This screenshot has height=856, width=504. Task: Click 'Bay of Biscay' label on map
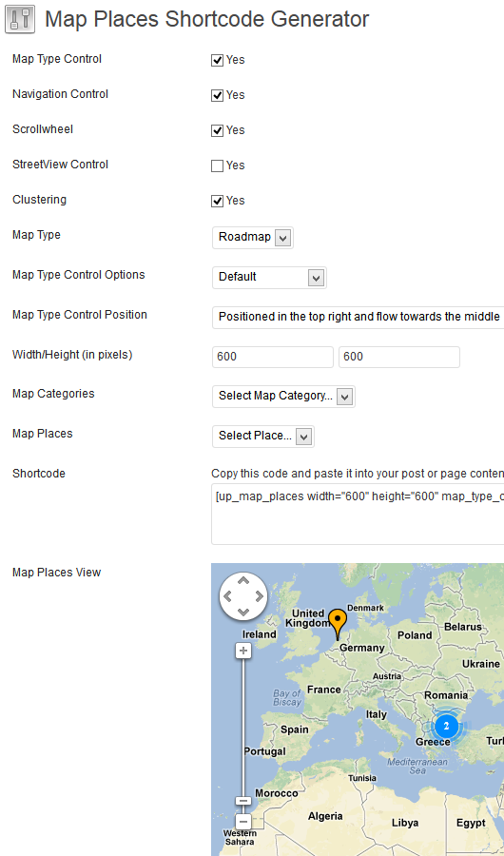(x=287, y=698)
